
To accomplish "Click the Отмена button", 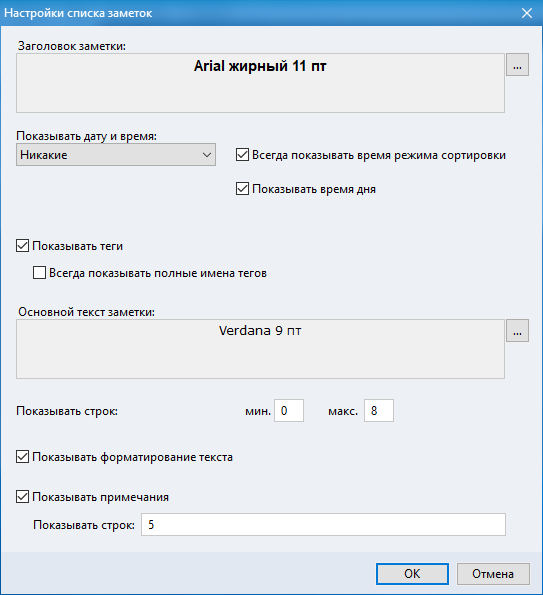I will (x=493, y=573).
